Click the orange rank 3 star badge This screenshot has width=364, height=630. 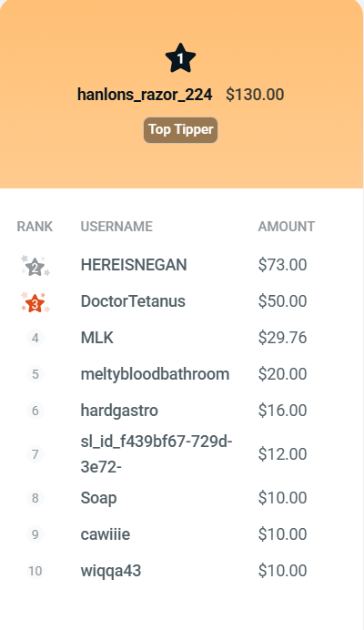35,302
